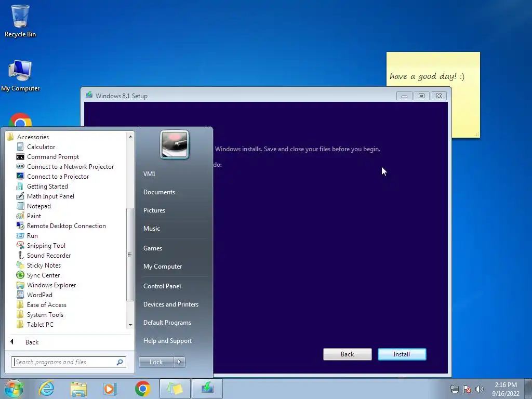Click the Start orb button
The image size is (532, 399).
point(14,389)
